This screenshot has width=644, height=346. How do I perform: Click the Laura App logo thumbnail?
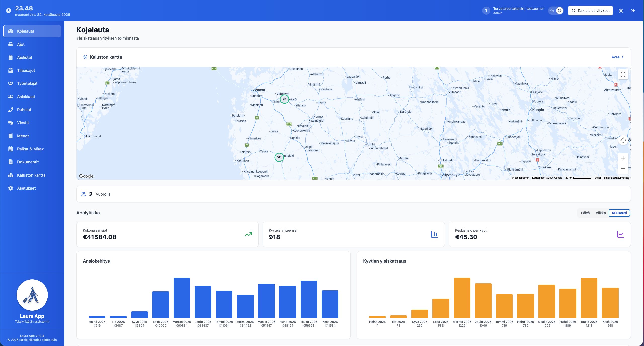tap(32, 295)
